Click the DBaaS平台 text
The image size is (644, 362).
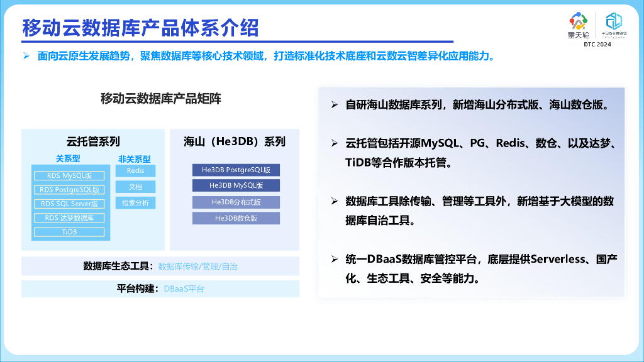tap(184, 289)
